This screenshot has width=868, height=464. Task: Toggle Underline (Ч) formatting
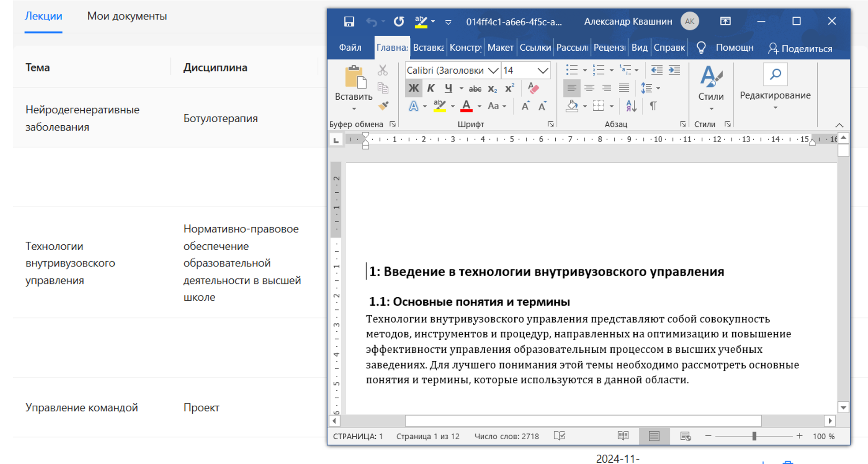(x=448, y=88)
